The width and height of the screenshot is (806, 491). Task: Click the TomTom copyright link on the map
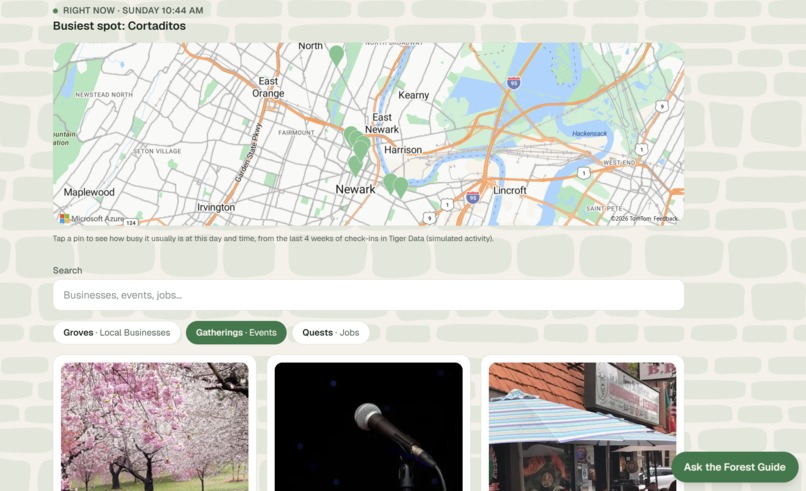pos(631,219)
